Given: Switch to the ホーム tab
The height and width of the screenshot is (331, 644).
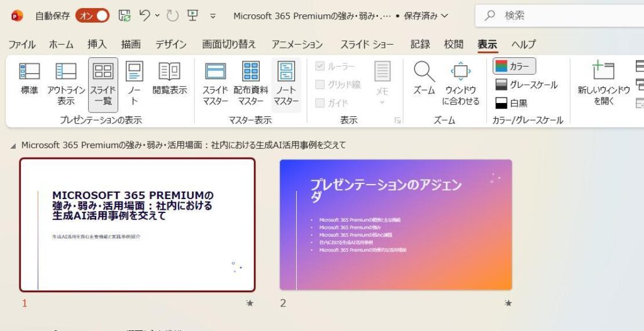Looking at the screenshot, I should click(x=61, y=45).
